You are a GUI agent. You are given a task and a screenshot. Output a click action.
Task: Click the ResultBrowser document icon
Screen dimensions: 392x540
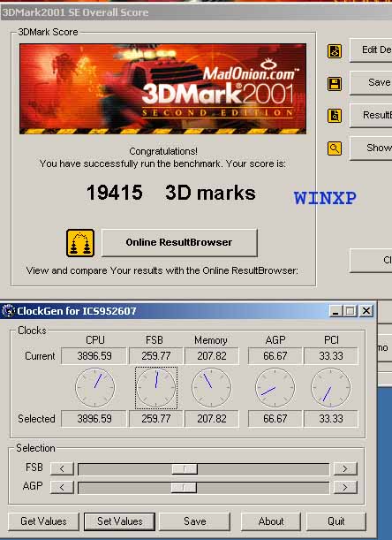[335, 116]
